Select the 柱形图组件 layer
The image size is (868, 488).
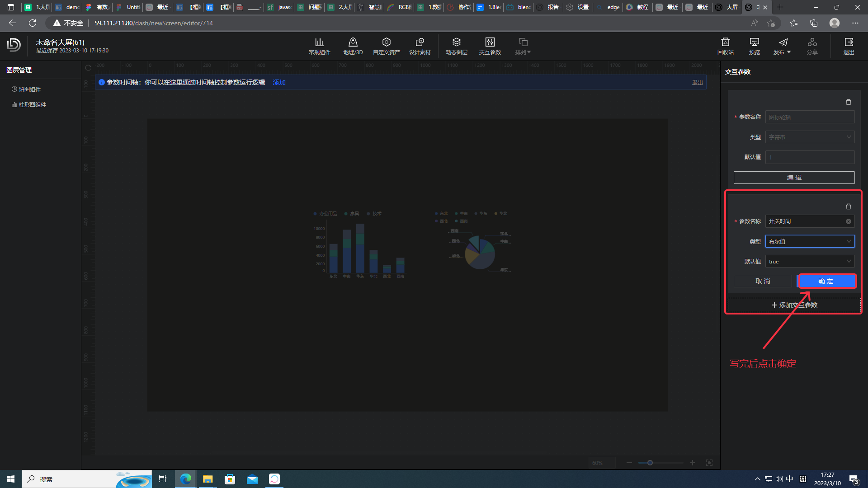[30, 104]
